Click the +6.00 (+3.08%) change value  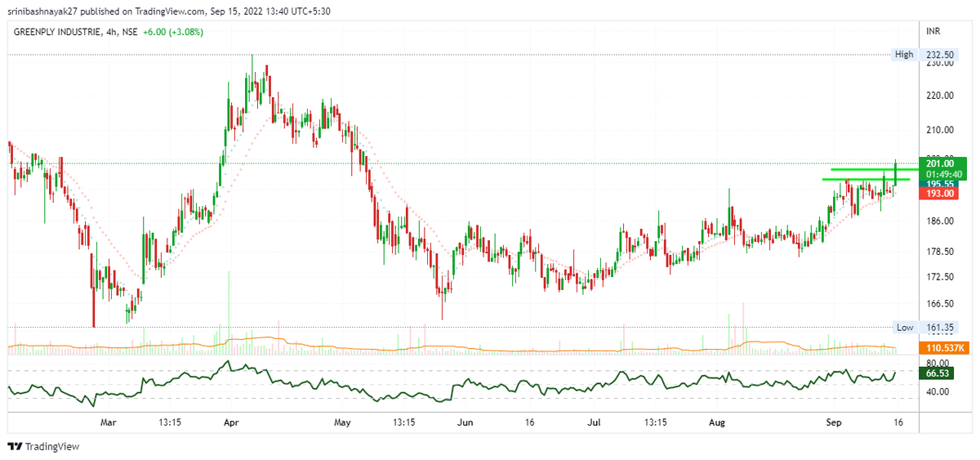tap(172, 32)
